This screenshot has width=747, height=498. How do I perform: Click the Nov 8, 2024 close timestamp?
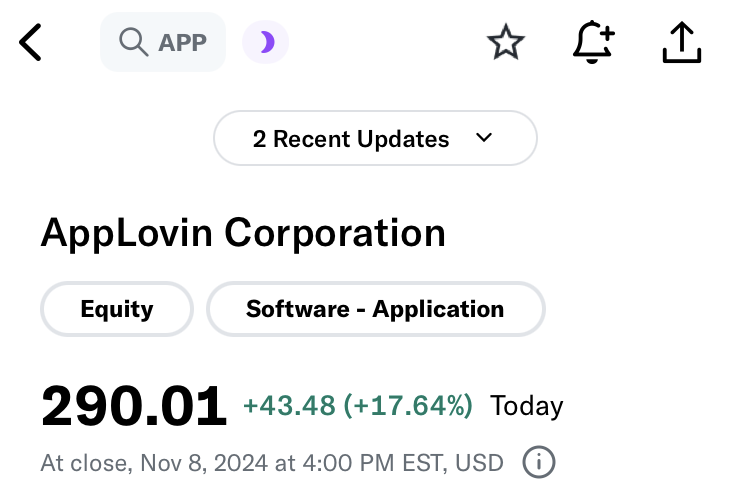204,463
